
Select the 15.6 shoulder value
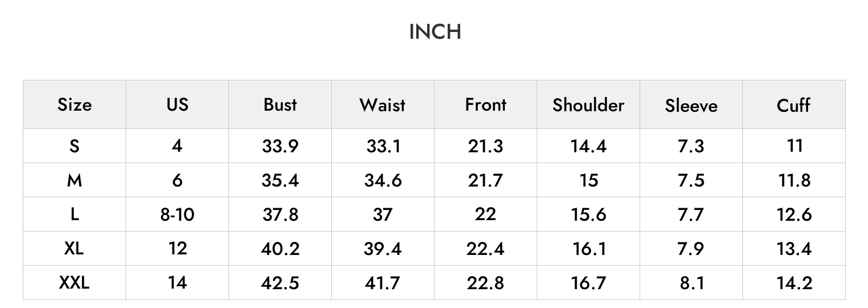[588, 214]
